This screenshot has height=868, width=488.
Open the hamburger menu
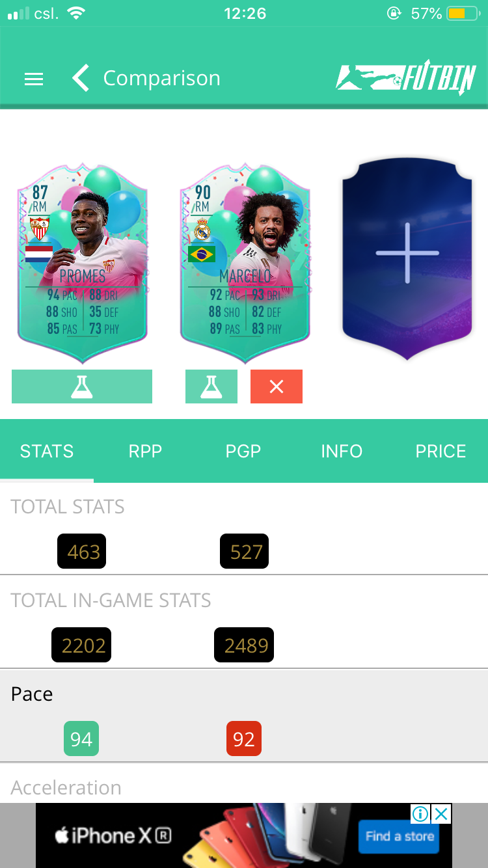(x=34, y=79)
